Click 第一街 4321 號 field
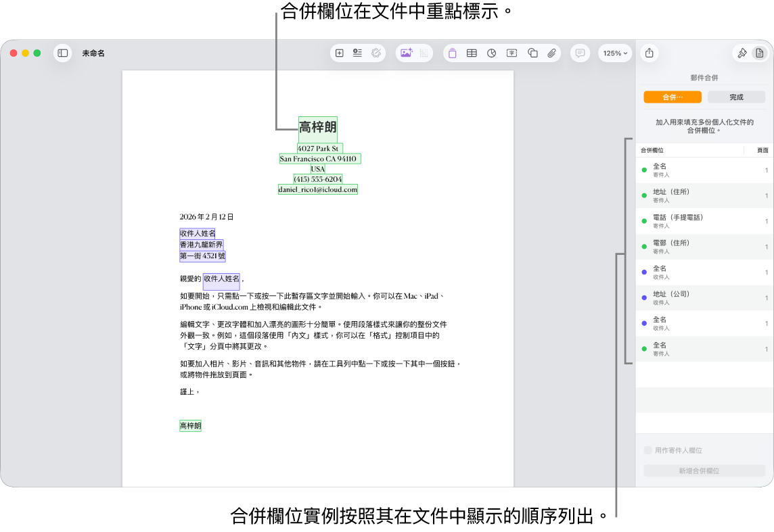The image size is (774, 532). [202, 256]
